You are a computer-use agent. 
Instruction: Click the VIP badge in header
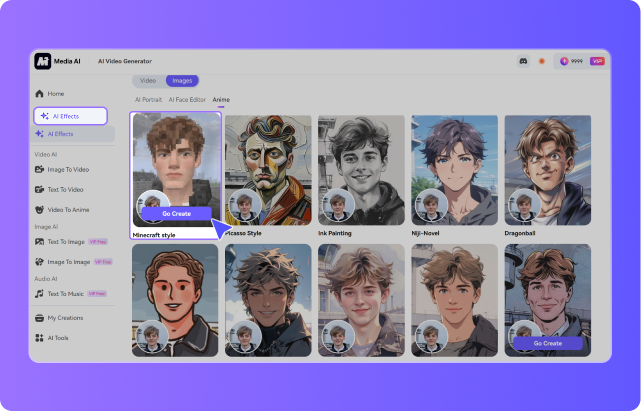(597, 61)
